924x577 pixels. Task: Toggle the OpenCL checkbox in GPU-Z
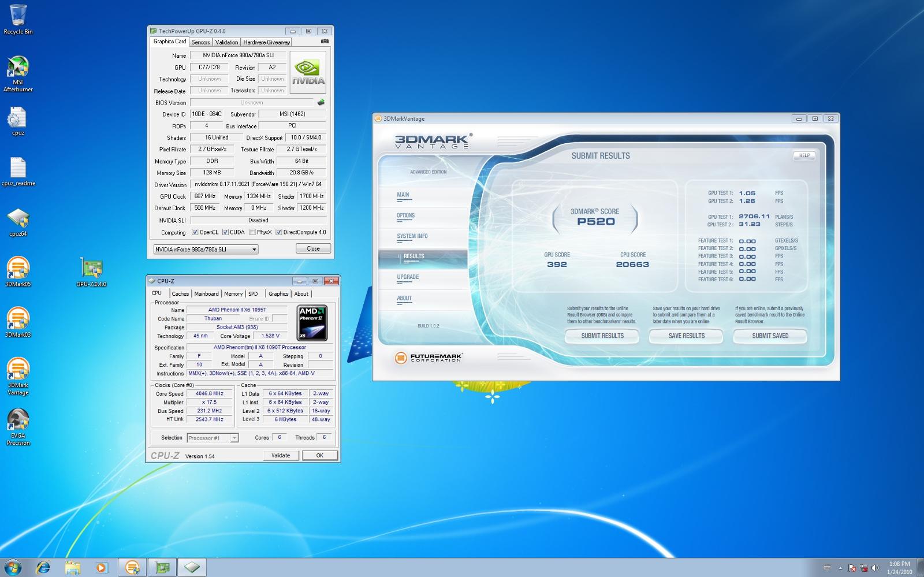point(195,232)
